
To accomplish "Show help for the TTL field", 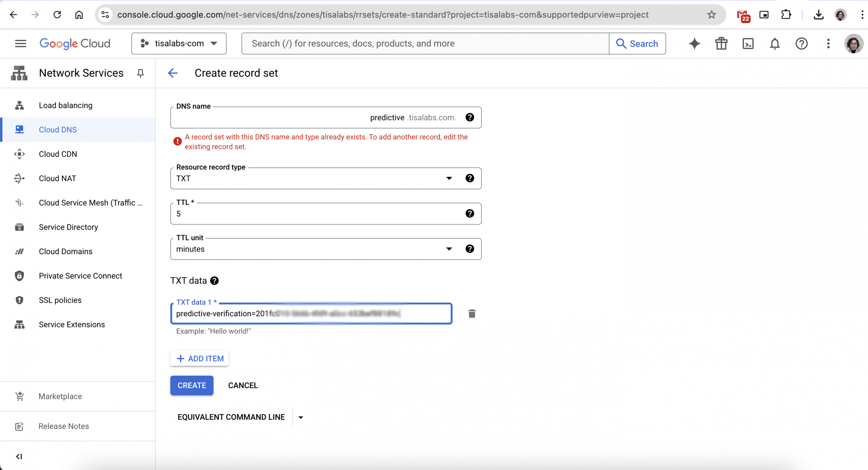I will pyautogui.click(x=470, y=214).
